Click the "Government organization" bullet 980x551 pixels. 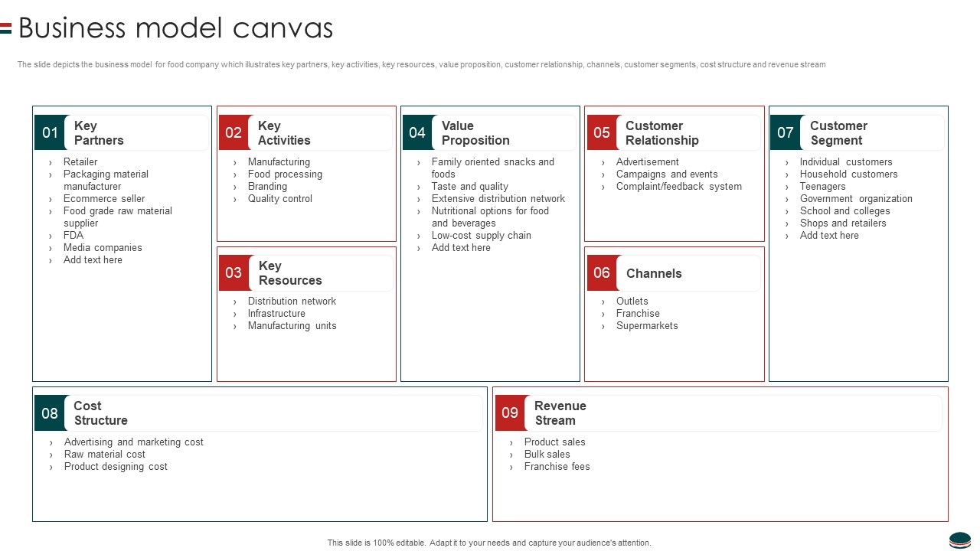click(x=856, y=199)
